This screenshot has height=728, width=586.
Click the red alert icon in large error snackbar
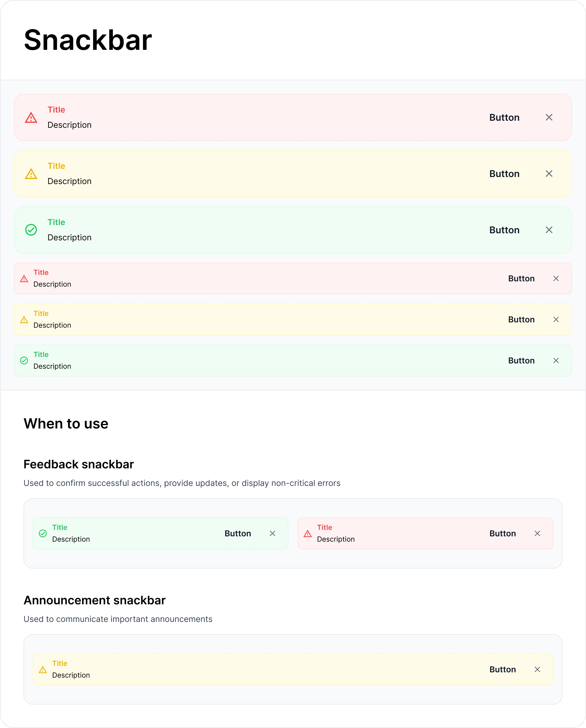(x=31, y=118)
